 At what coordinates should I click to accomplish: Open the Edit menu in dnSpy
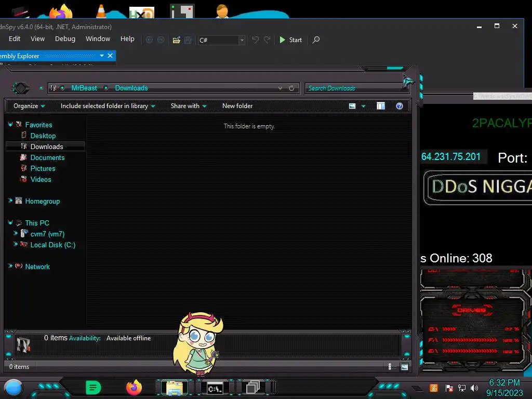click(x=14, y=39)
